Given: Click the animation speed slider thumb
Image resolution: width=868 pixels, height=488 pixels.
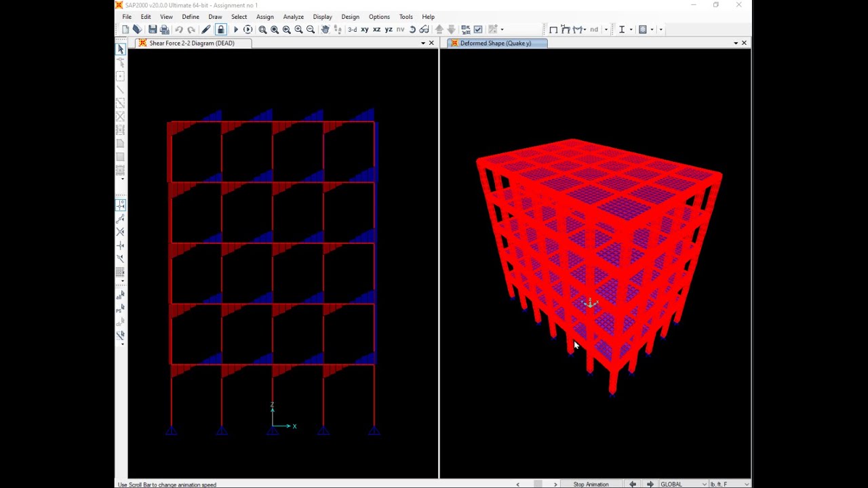Looking at the screenshot, I should 538,484.
